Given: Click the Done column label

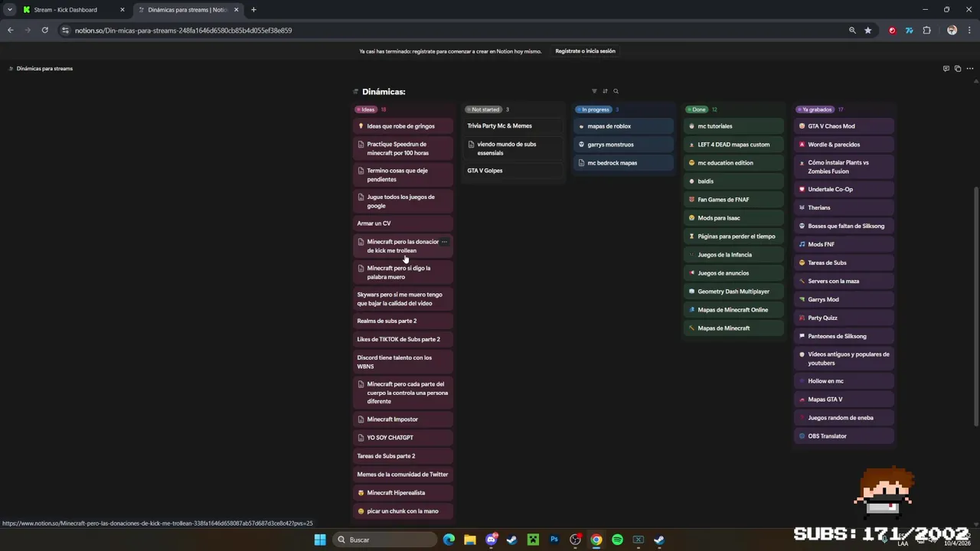Looking at the screenshot, I should tap(696, 109).
